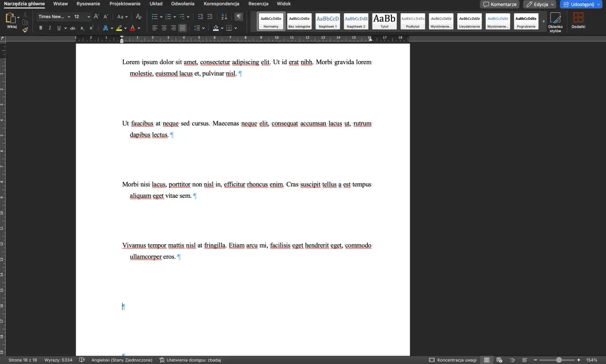Click the Komentarze button
Viewport: 606px width, 364px height.
499,4
